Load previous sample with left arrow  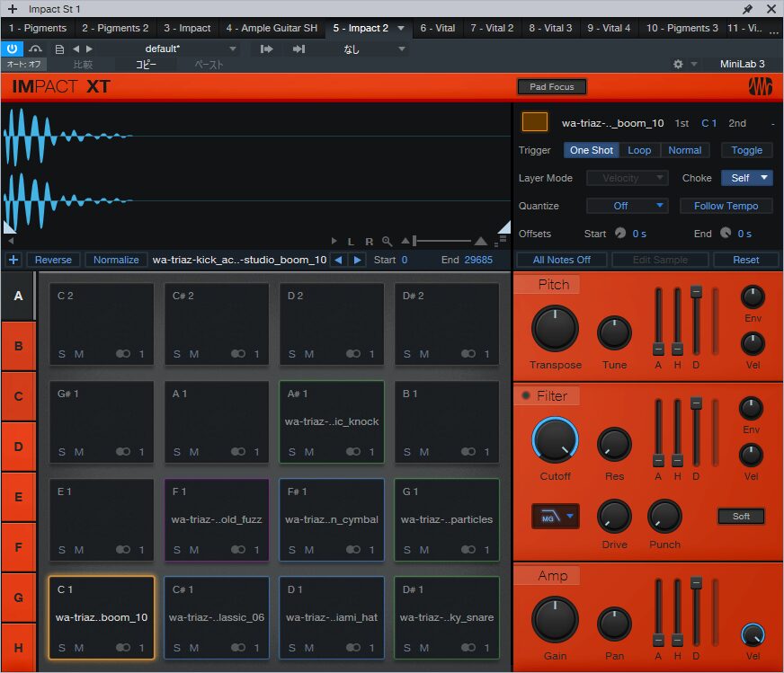338,260
